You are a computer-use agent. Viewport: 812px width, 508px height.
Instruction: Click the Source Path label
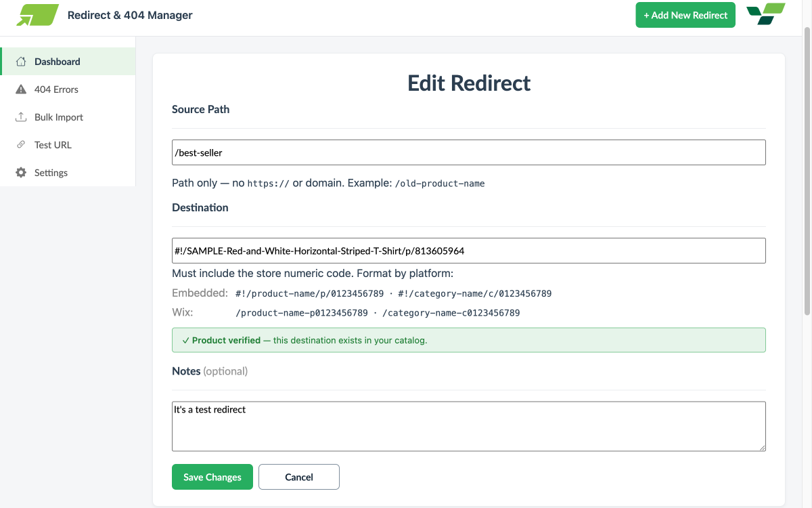pos(201,109)
